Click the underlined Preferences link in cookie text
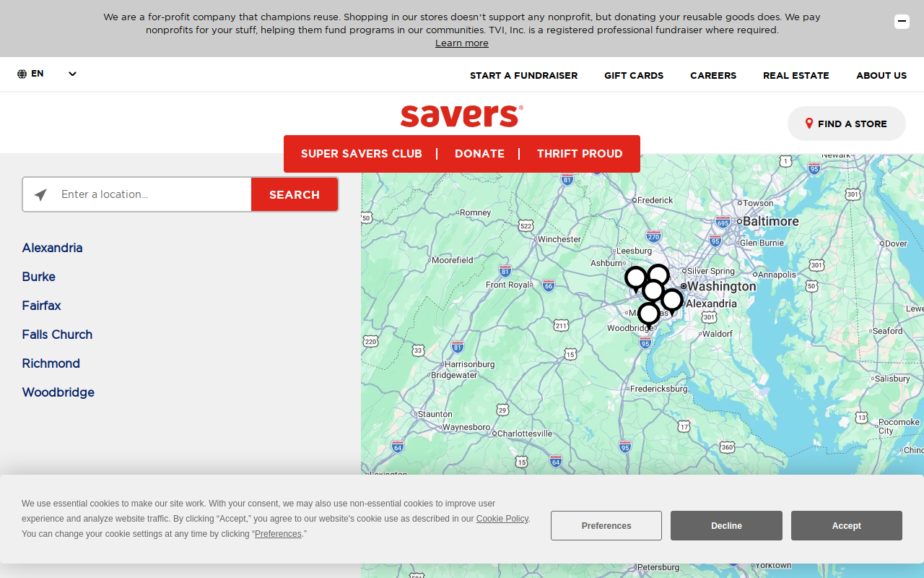Viewport: 924px width, 578px height. (x=278, y=534)
